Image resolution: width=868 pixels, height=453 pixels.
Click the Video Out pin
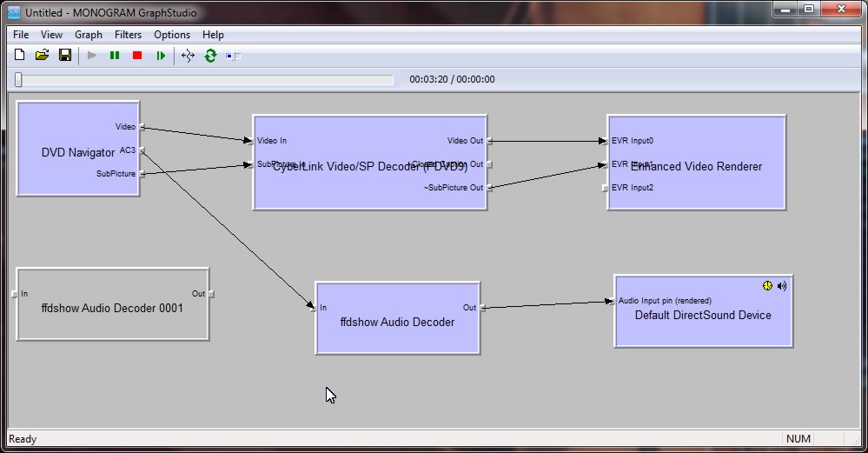490,141
